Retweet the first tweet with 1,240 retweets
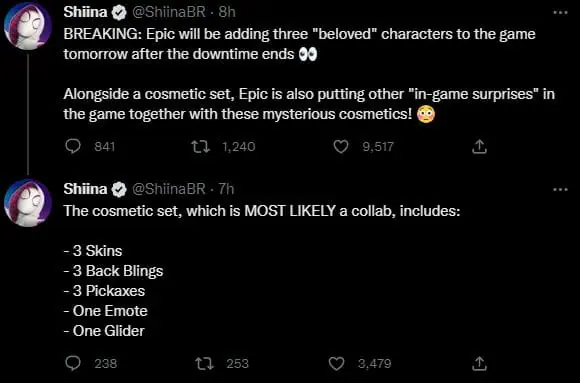580x383 pixels. click(x=200, y=147)
